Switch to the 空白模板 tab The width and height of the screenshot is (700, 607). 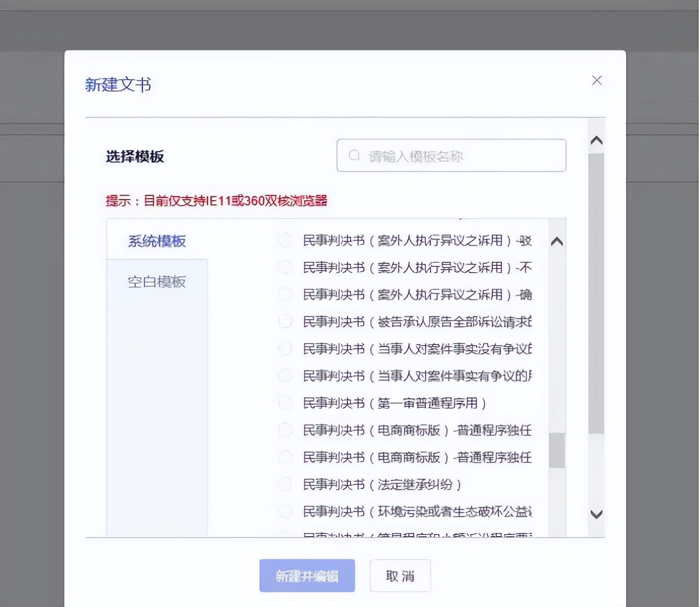157,281
